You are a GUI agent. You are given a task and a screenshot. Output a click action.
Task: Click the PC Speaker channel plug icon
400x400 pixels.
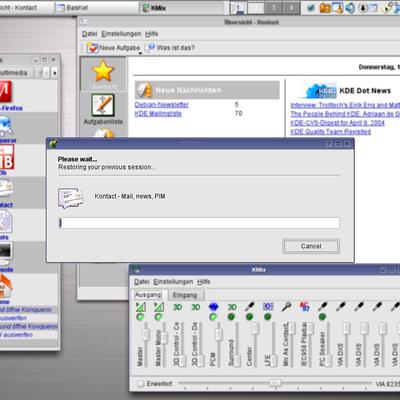(322, 307)
